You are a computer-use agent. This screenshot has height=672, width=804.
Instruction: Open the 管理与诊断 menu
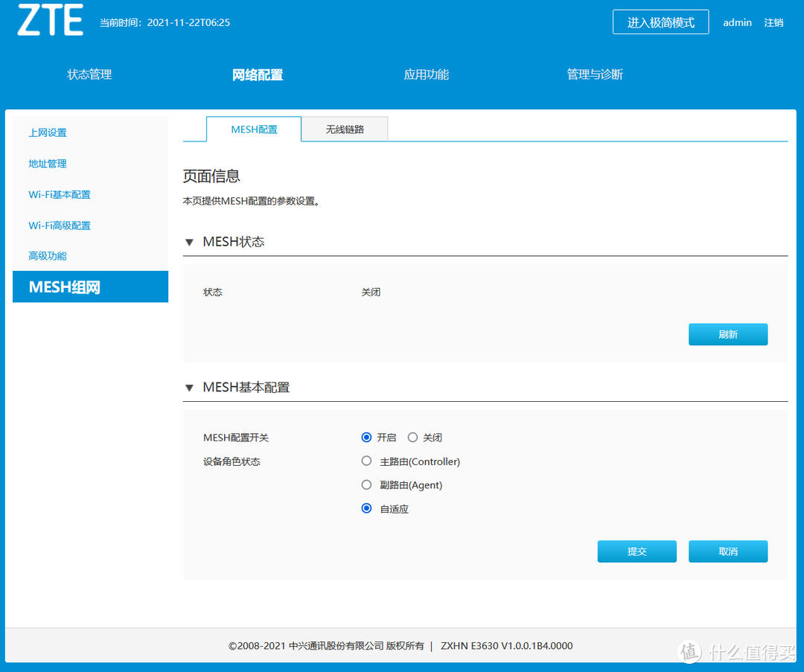(x=594, y=74)
